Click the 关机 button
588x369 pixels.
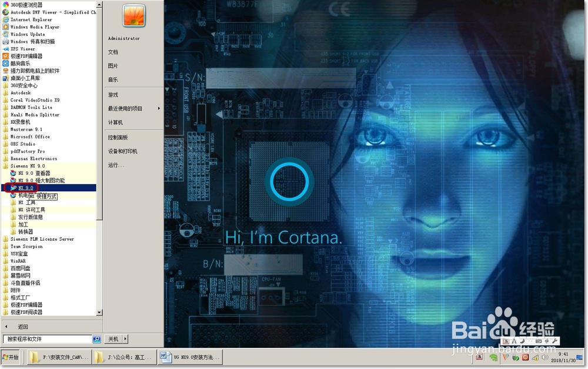tap(113, 338)
